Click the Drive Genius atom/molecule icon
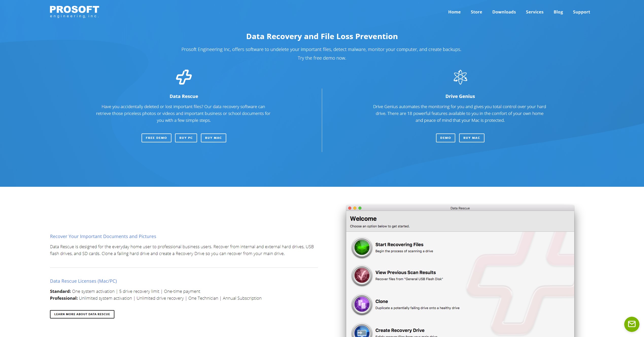 (x=460, y=77)
